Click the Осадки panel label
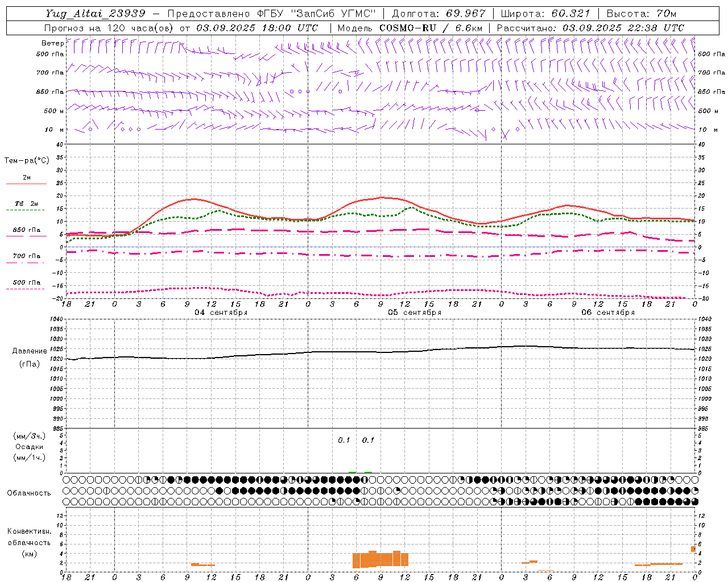This screenshot has height=582, width=728. coord(29,447)
